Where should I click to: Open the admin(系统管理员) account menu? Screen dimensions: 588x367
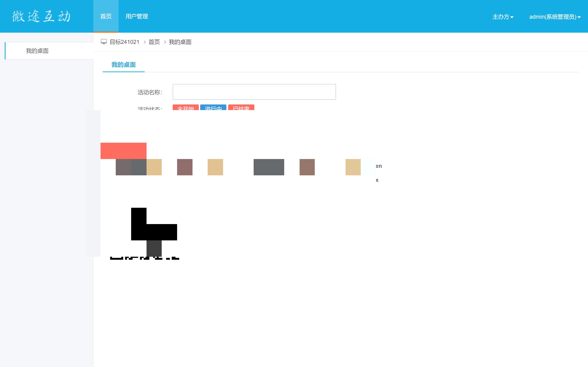[555, 17]
